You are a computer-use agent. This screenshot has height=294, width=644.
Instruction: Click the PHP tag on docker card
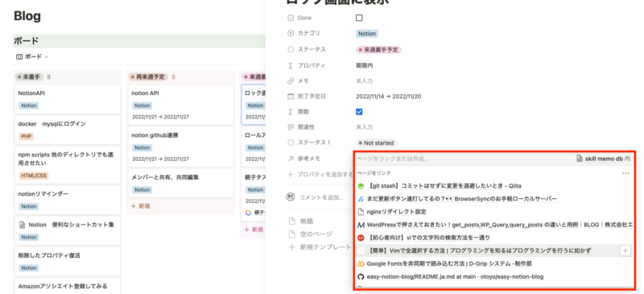click(26, 136)
